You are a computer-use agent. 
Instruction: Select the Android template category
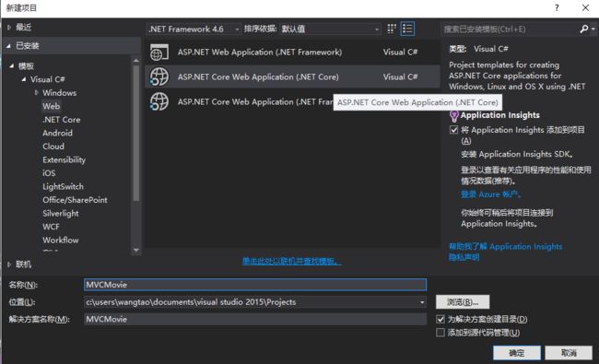click(x=58, y=133)
